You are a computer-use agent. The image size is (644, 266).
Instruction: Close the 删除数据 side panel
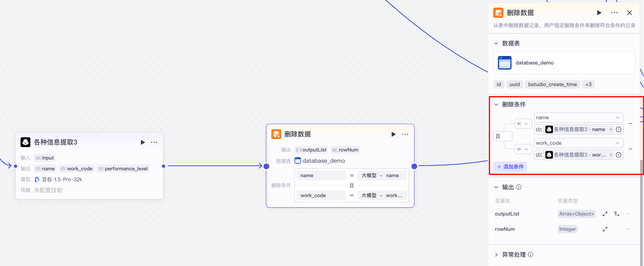(x=629, y=13)
